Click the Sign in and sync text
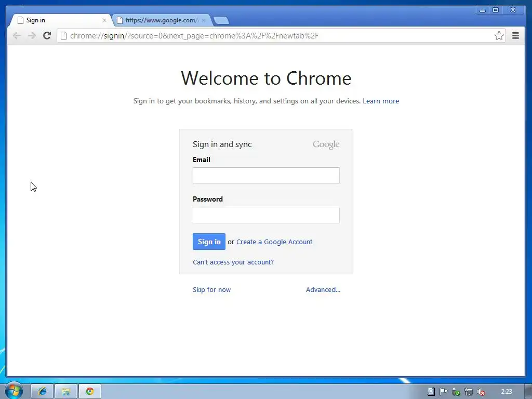This screenshot has width=532, height=399. click(222, 144)
